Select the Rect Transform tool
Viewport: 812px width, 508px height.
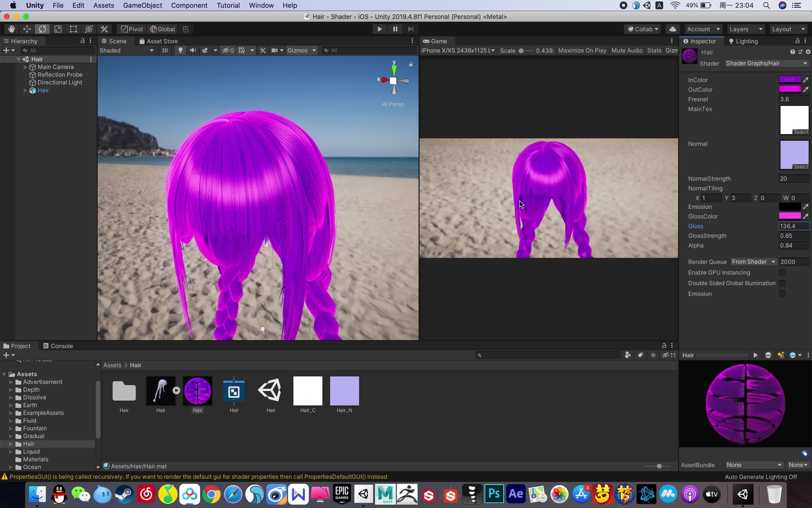click(73, 29)
